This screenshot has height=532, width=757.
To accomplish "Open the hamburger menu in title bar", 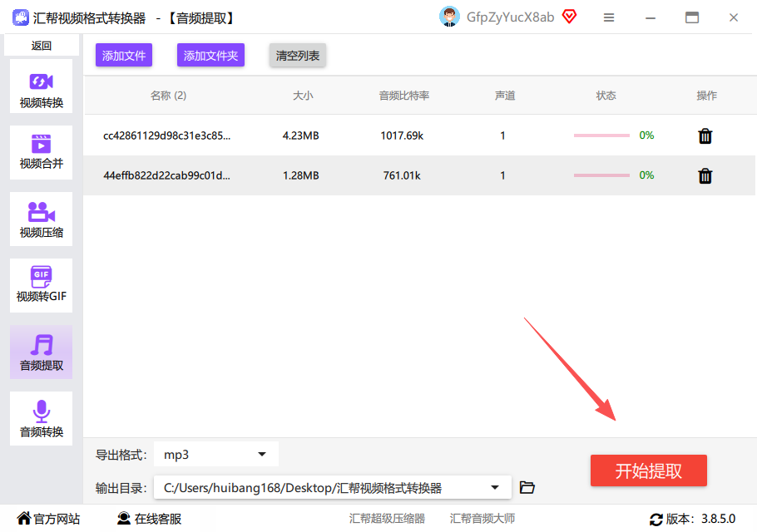I will (x=609, y=17).
